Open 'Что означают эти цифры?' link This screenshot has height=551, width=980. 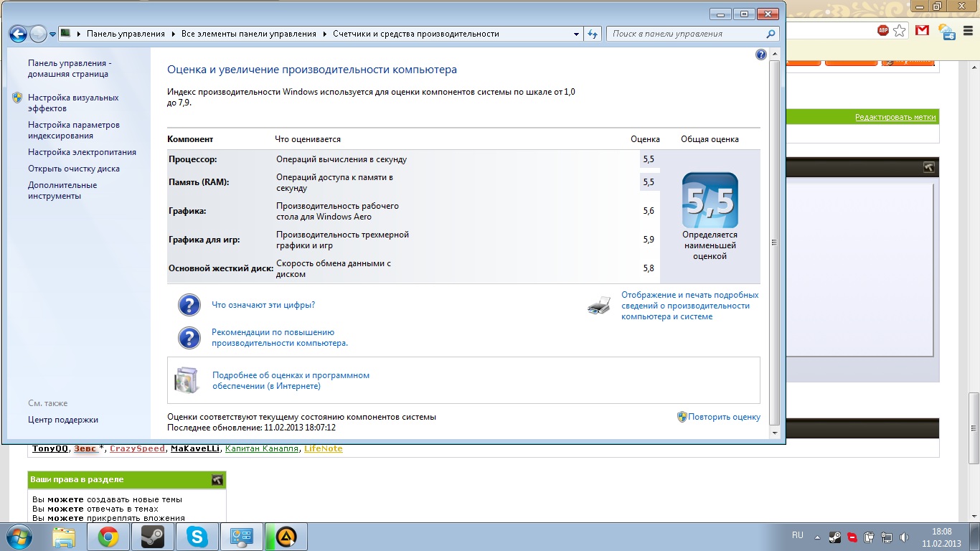(x=263, y=305)
